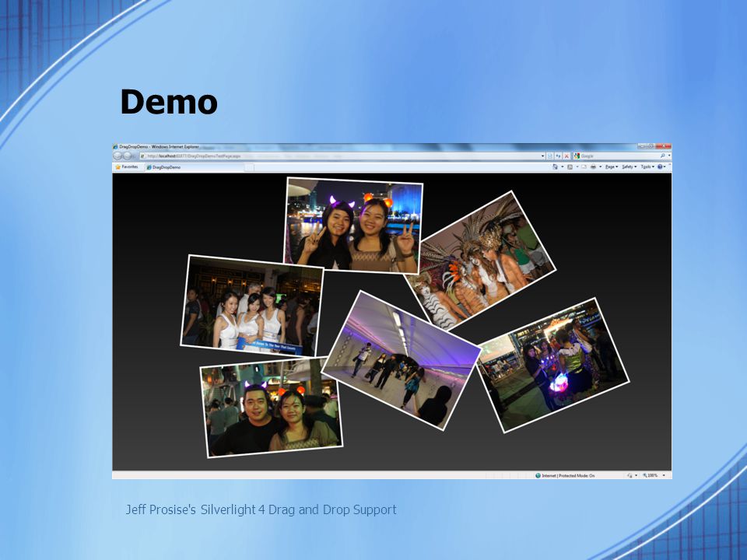The width and height of the screenshot is (747, 560).
Task: Click the browser Forward arrow button
Action: click(127, 156)
